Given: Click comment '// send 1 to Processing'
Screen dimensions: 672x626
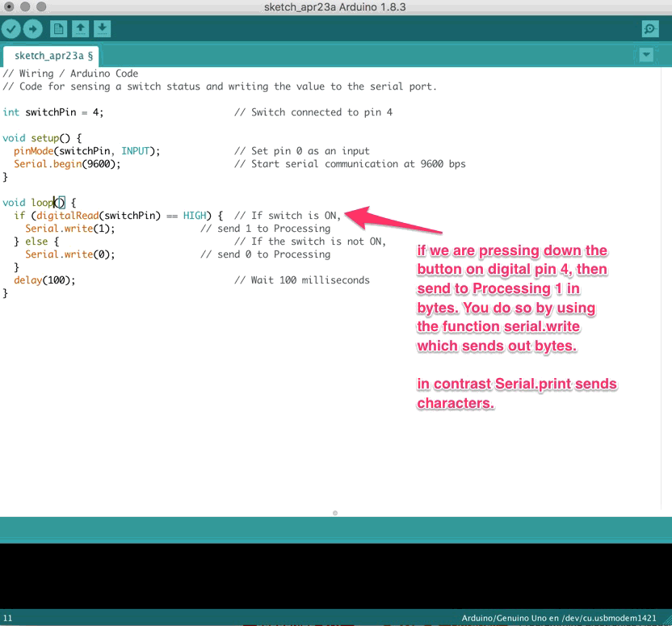Looking at the screenshot, I should tap(265, 229).
